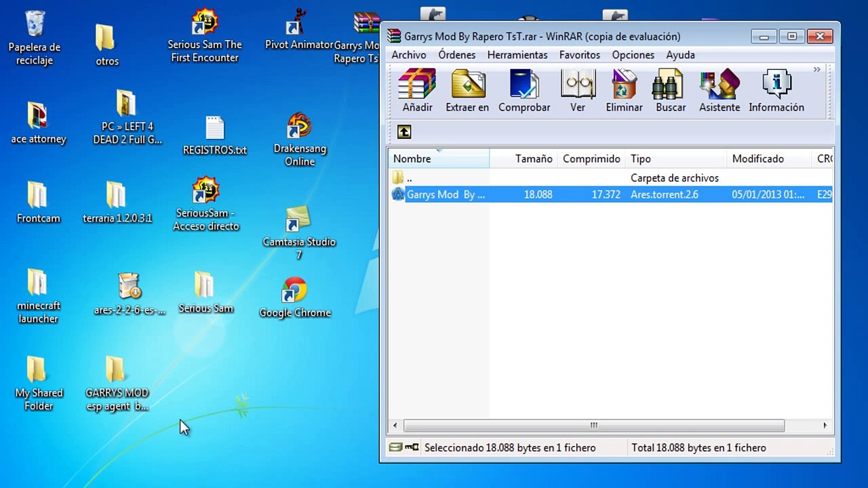
Task: Click 'Seleccionado 18.088 bytes en 1 fichero' status text
Action: pyautogui.click(x=510, y=448)
